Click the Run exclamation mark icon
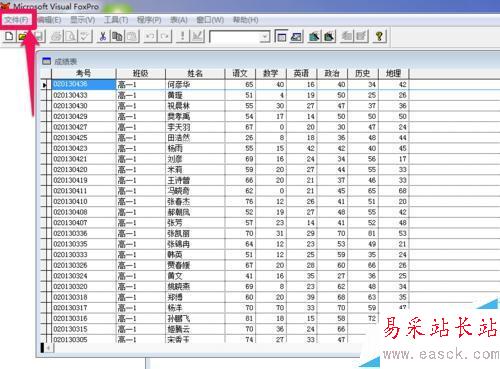Viewport: 500px width, 369px height. [182, 36]
